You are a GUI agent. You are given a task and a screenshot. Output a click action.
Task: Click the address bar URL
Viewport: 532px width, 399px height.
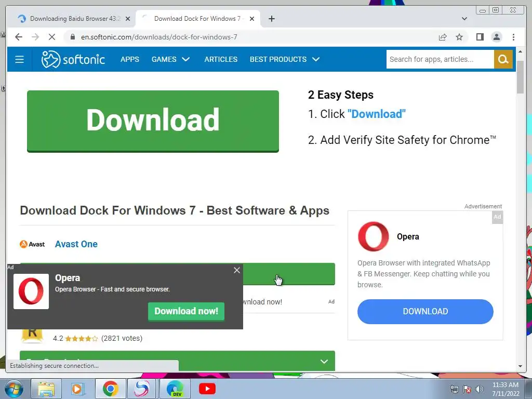point(159,37)
